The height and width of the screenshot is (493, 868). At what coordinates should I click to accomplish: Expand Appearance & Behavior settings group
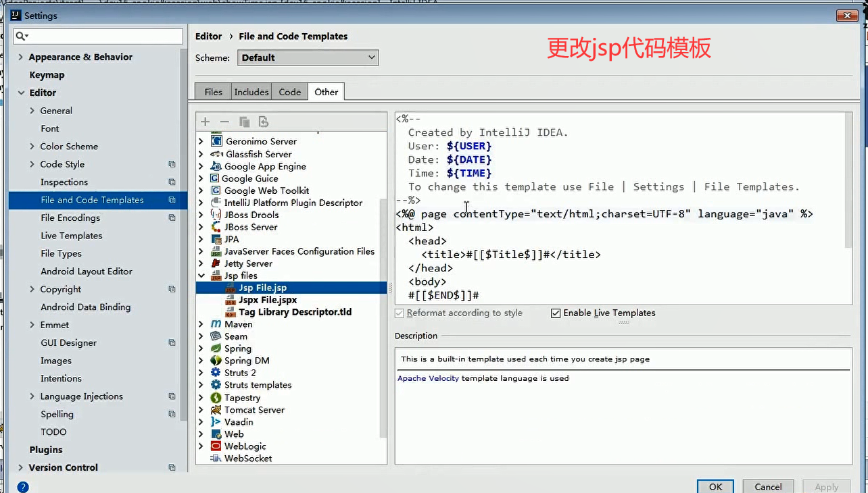point(21,57)
